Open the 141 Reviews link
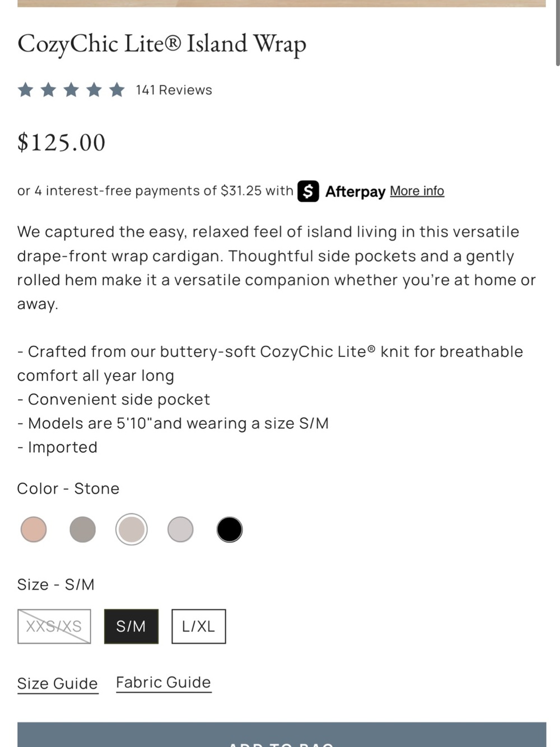560x747 pixels. 174,90
